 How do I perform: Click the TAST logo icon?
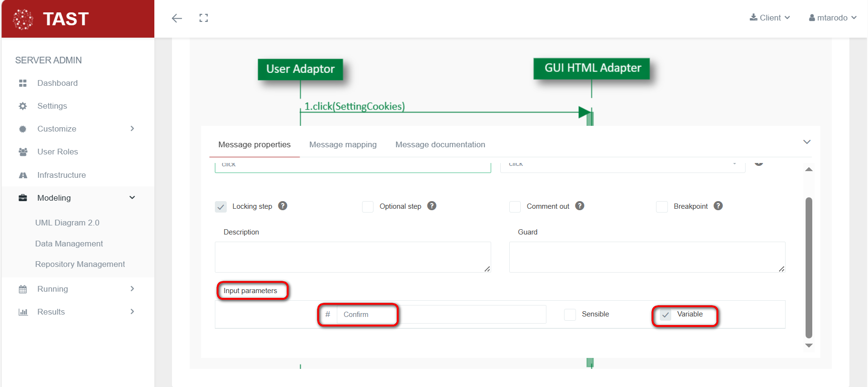[x=23, y=19]
